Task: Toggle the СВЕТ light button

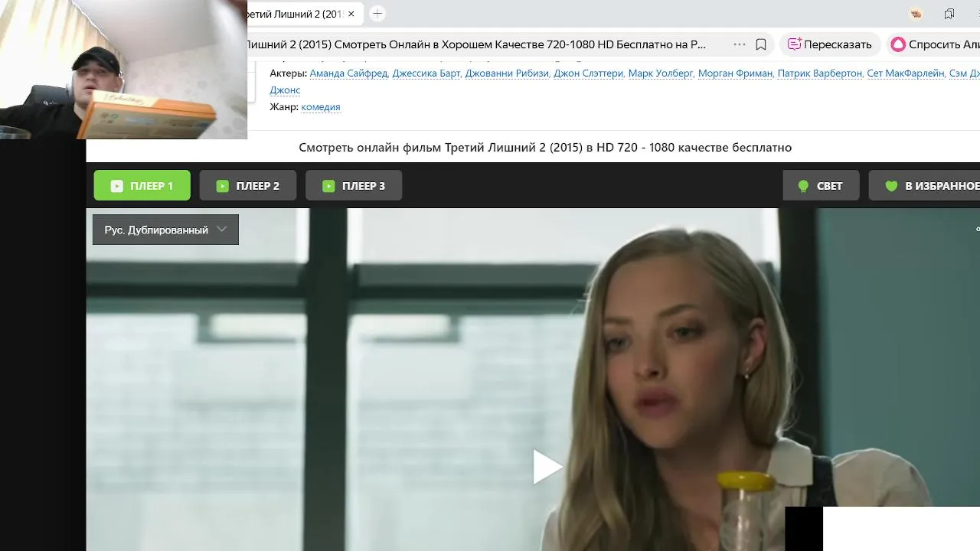Action: coord(821,185)
